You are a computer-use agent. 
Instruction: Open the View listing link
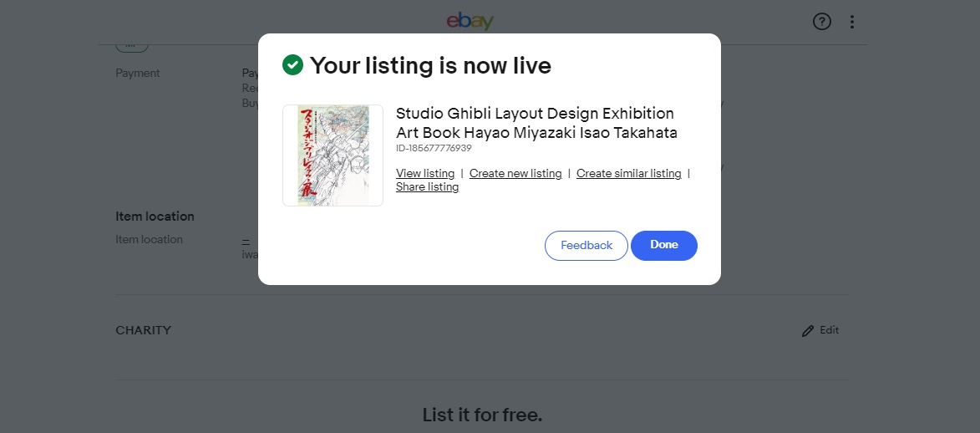(425, 173)
